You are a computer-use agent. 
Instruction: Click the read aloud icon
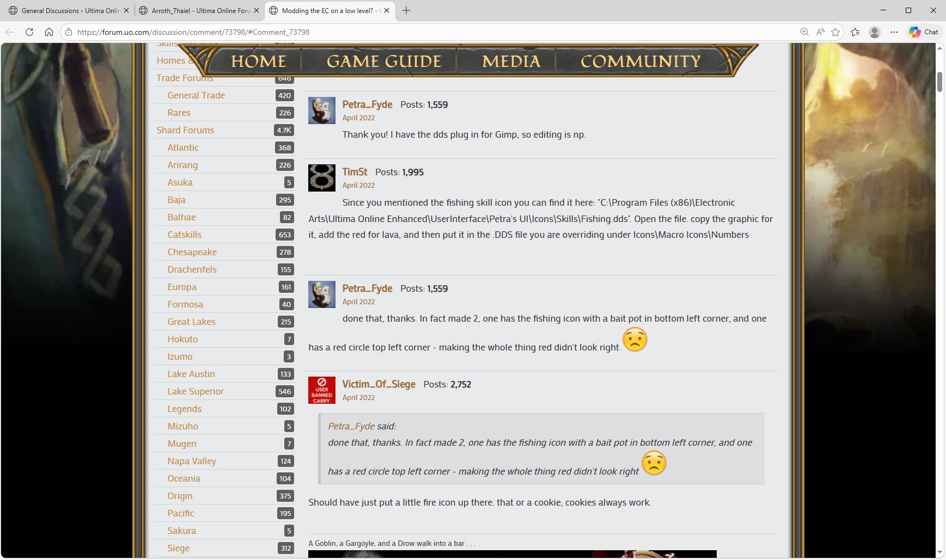(x=820, y=32)
